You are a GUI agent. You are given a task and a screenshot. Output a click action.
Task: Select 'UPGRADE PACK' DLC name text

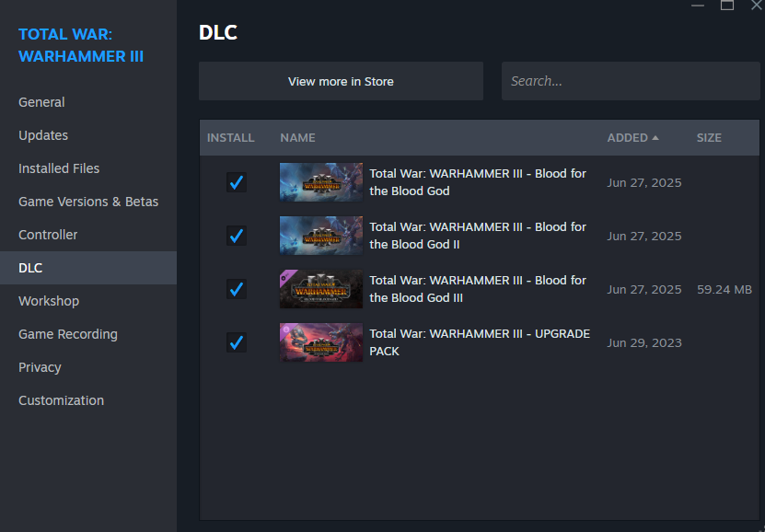pos(480,342)
